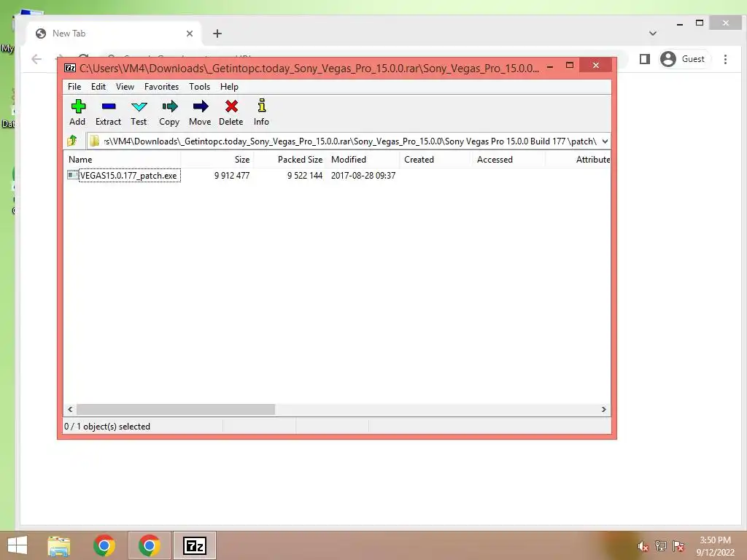Click the horizontal scrollbar thumb

[175, 409]
